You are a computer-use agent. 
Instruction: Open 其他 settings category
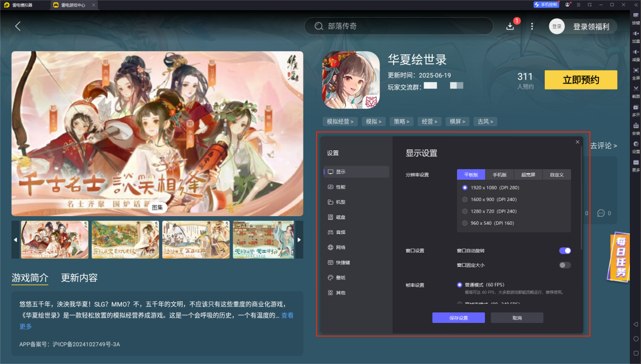[357, 293]
